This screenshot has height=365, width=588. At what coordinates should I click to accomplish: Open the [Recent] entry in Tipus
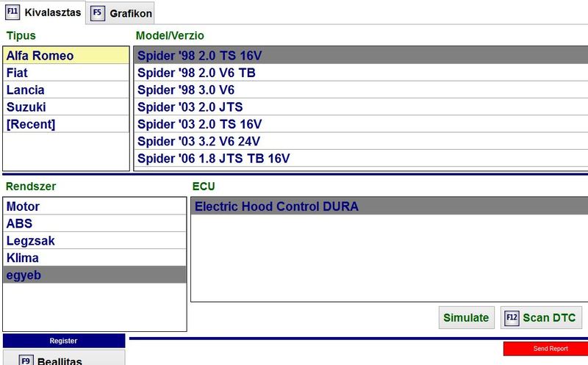(x=66, y=124)
